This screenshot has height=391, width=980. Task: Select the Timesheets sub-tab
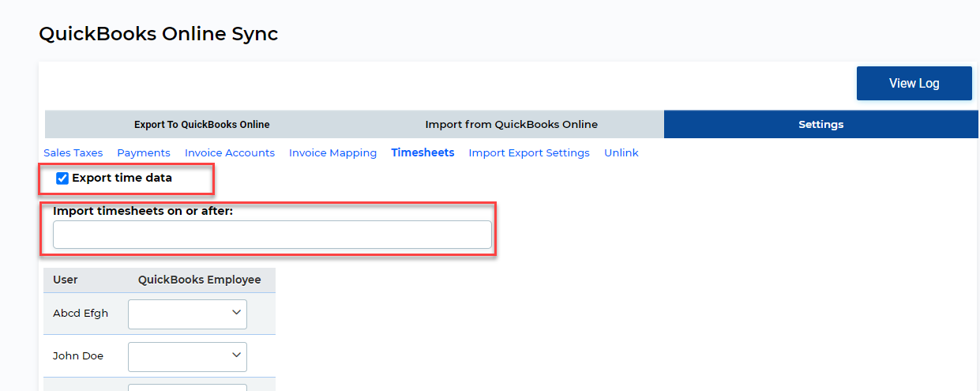click(x=422, y=152)
